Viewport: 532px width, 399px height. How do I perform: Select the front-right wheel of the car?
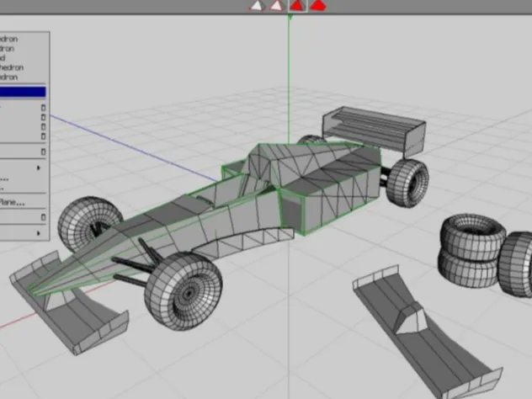click(x=184, y=290)
